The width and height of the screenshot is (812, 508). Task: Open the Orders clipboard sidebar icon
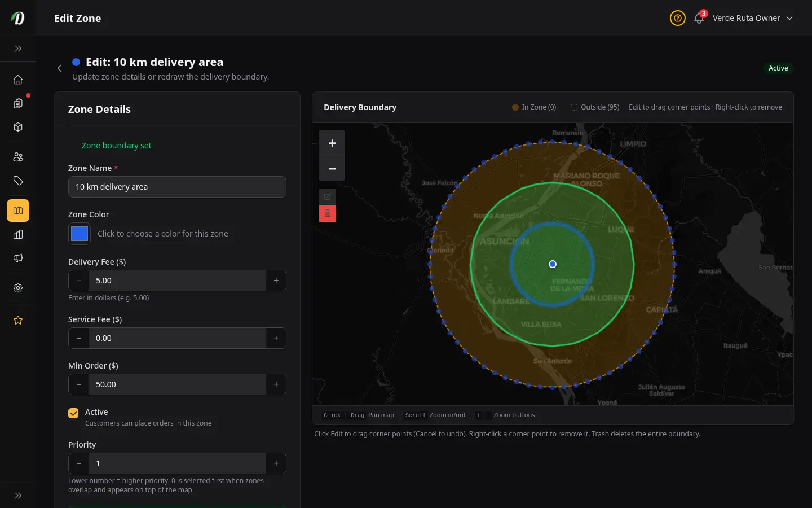click(x=18, y=103)
